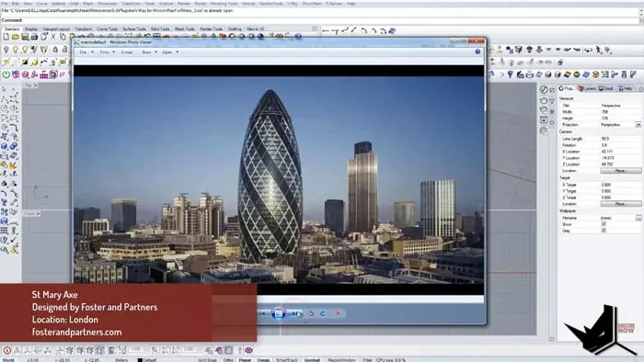
Task: Open the Render menu in Rhino menu bar
Action: click(x=184, y=4)
